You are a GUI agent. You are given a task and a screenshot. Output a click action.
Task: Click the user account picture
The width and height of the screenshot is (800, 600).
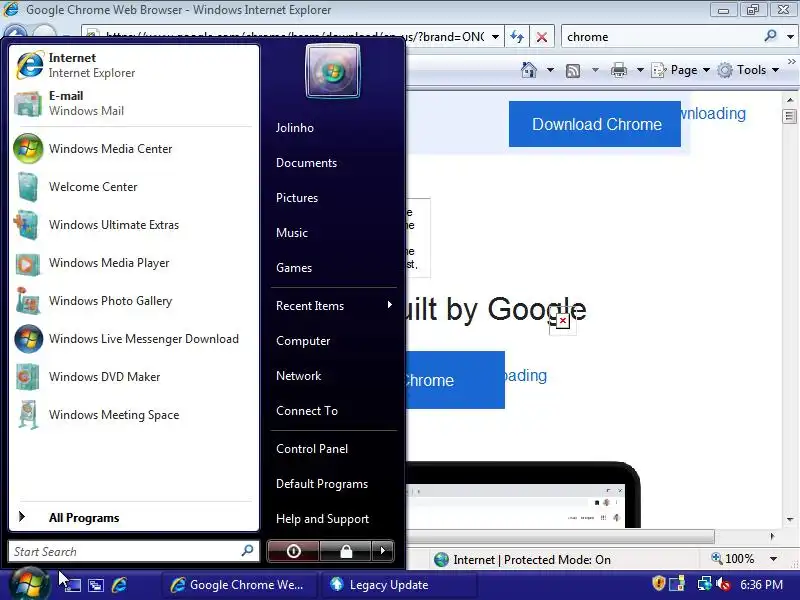pyautogui.click(x=333, y=71)
